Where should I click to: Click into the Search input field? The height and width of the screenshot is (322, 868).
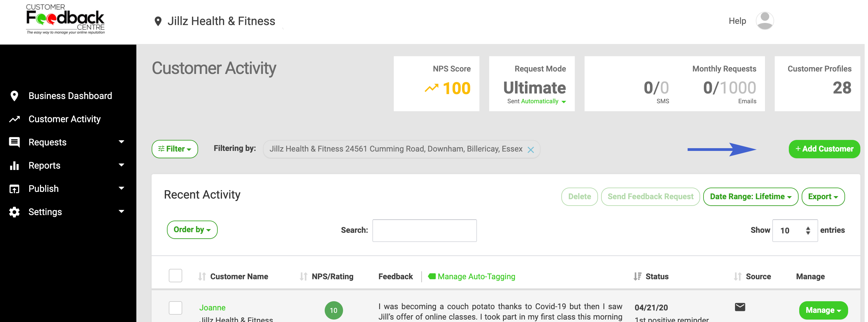(424, 230)
